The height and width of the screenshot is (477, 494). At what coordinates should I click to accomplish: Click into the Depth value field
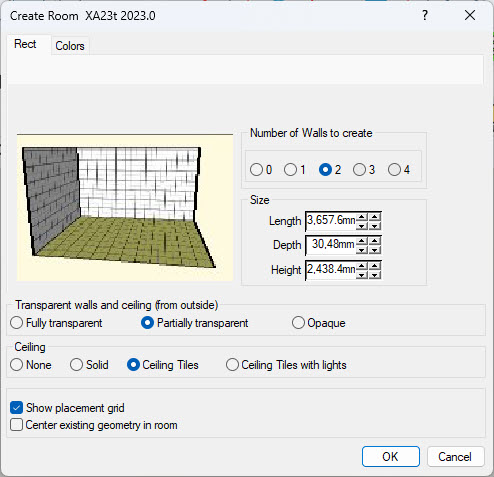(x=331, y=245)
